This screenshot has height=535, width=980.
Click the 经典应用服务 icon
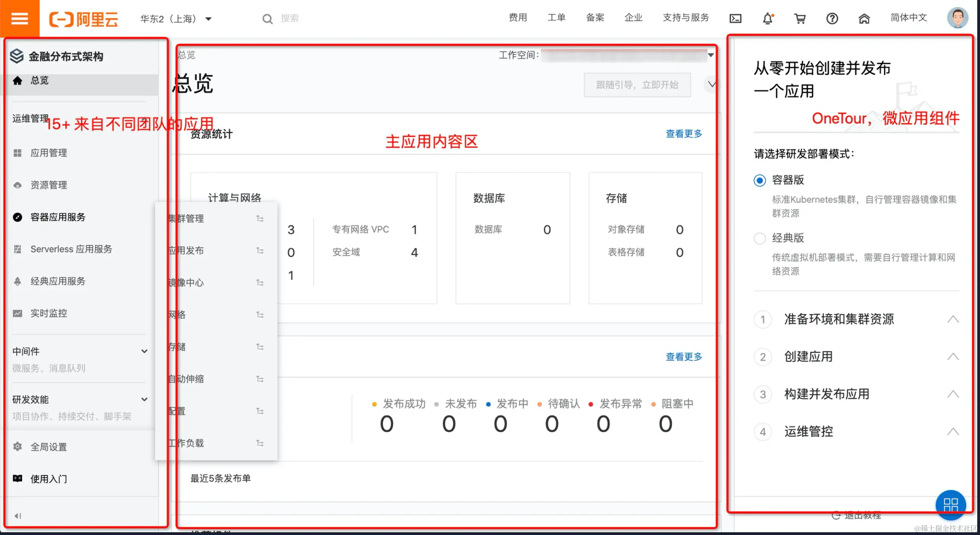tap(17, 281)
